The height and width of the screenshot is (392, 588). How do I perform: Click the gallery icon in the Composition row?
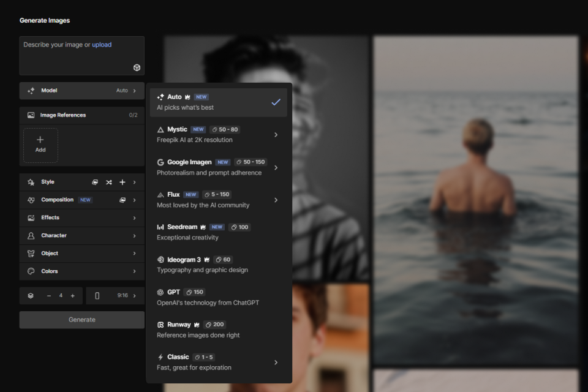coord(123,200)
